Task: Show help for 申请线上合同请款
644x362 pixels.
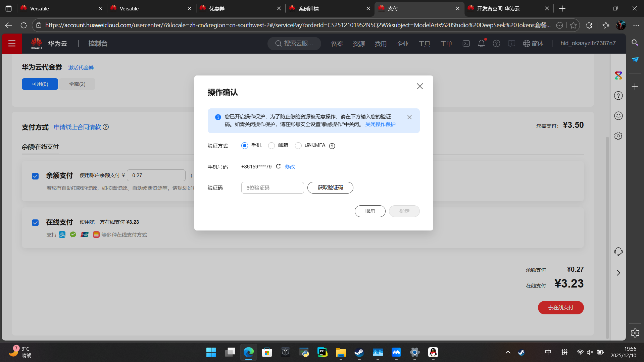Action: pyautogui.click(x=106, y=127)
